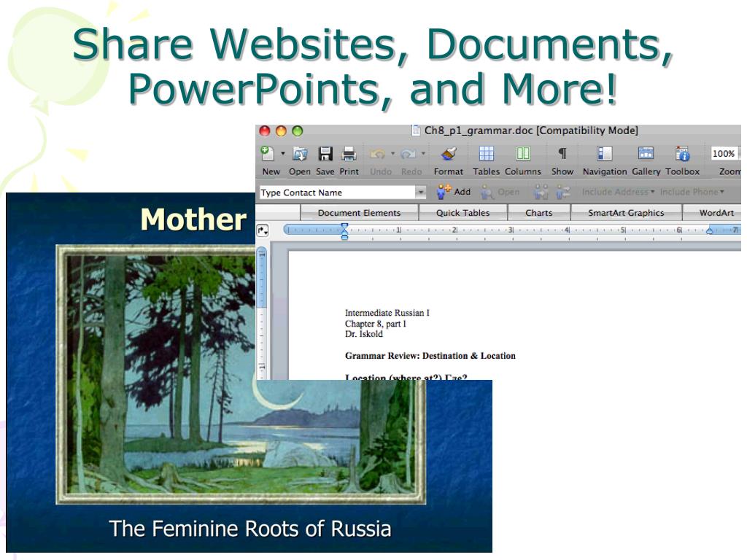Expand the Redo history dropdown arrow
This screenshot has height=560, width=747.
tap(423, 153)
